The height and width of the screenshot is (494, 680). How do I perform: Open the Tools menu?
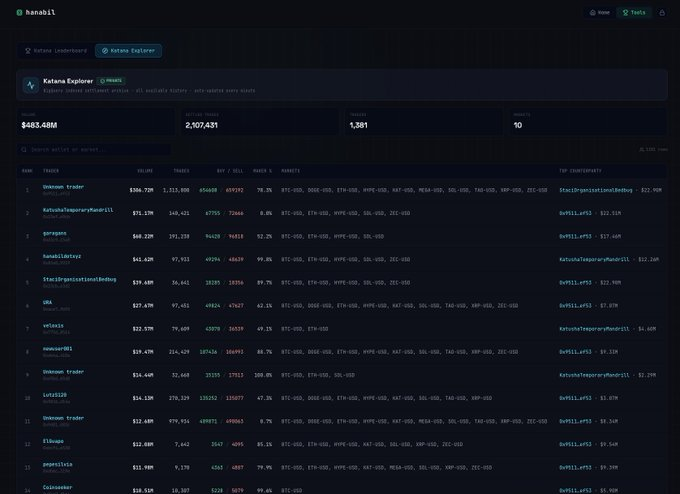pos(634,13)
